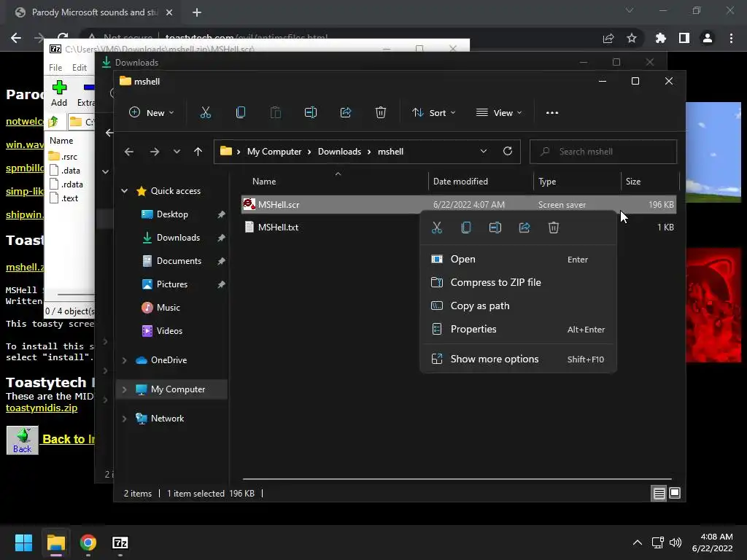Click win.wav link on webpage
This screenshot has height=560, width=747.
tap(24, 145)
